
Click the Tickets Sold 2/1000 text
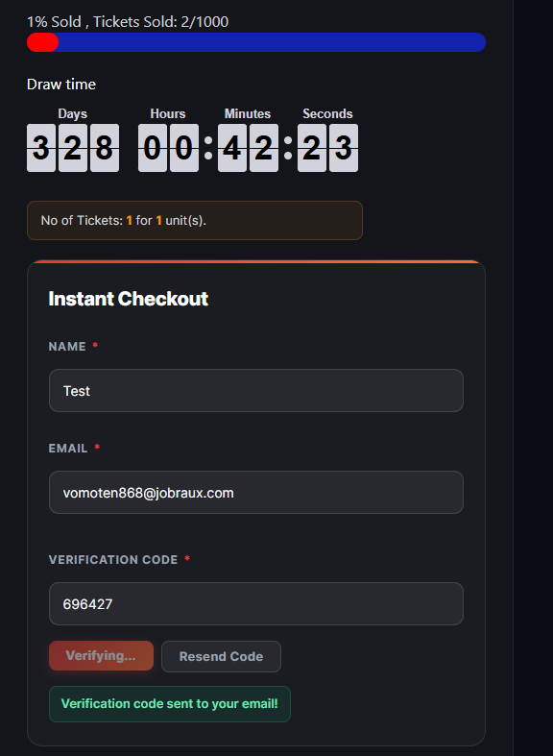161,22
